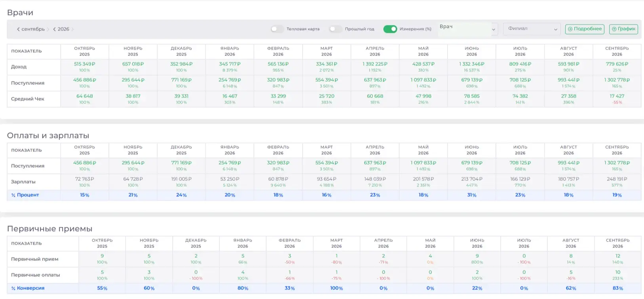644x299 pixels.
Task: Click ПОКАЗАТЕЛЬ header in Первичные приемы table
Action: pyautogui.click(x=26, y=243)
